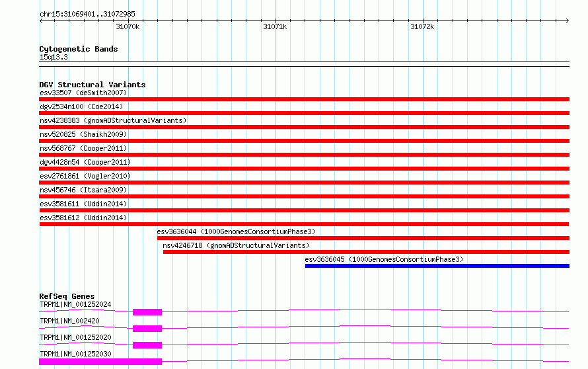
Task: Click nsv456746 (Itsara2009) label
Action: tap(83, 190)
